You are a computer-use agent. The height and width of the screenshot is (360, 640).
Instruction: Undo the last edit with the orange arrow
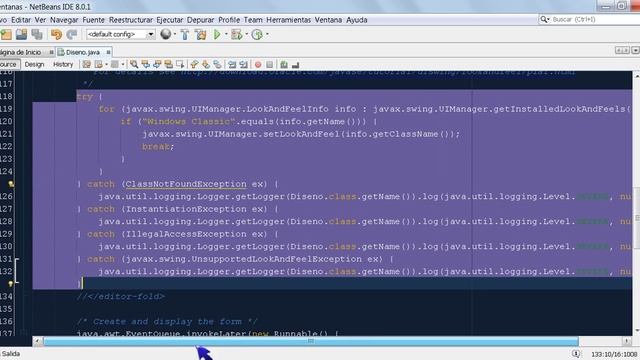[x=56, y=35]
